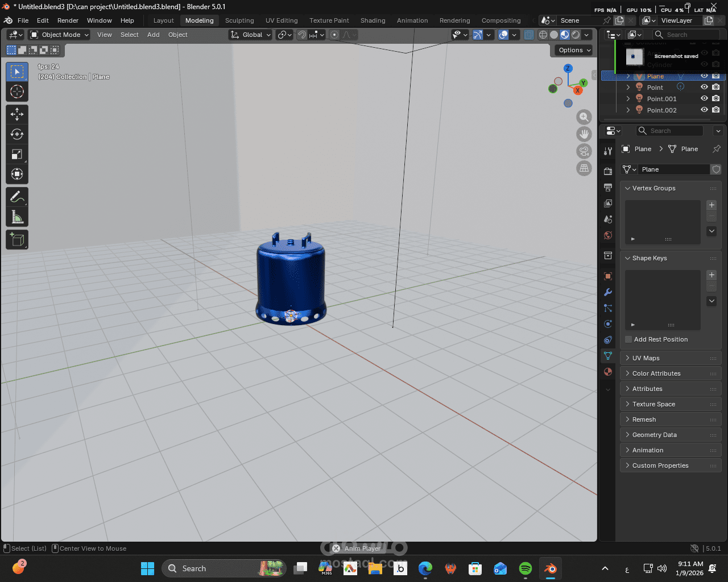Viewport: 728px width, 582px height.
Task: Open the Object properties tab
Action: [x=608, y=276]
